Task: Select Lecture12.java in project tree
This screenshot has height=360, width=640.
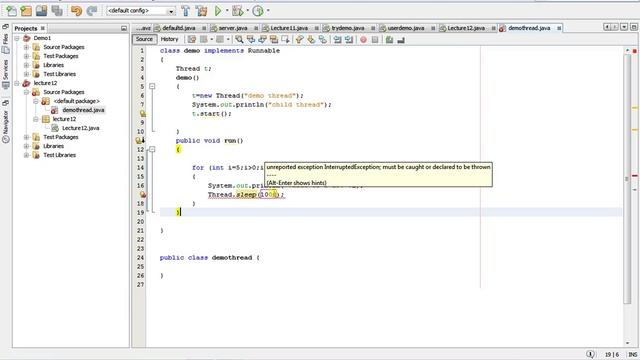Action: (x=80, y=128)
